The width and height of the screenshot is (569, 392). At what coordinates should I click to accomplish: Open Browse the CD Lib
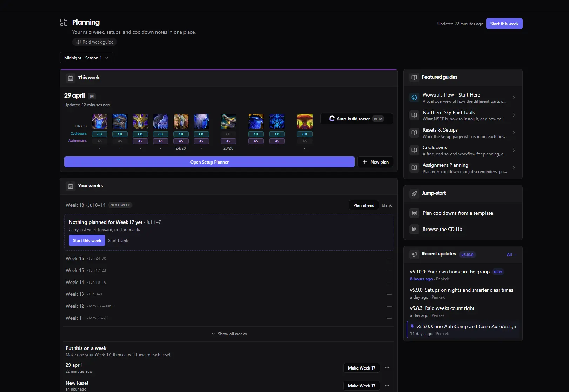tap(463, 229)
